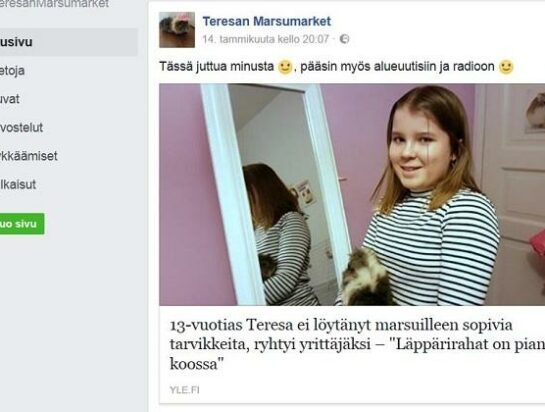Click the smiley emoji after 'radioon'
The image size is (545, 412).
pyautogui.click(x=506, y=67)
